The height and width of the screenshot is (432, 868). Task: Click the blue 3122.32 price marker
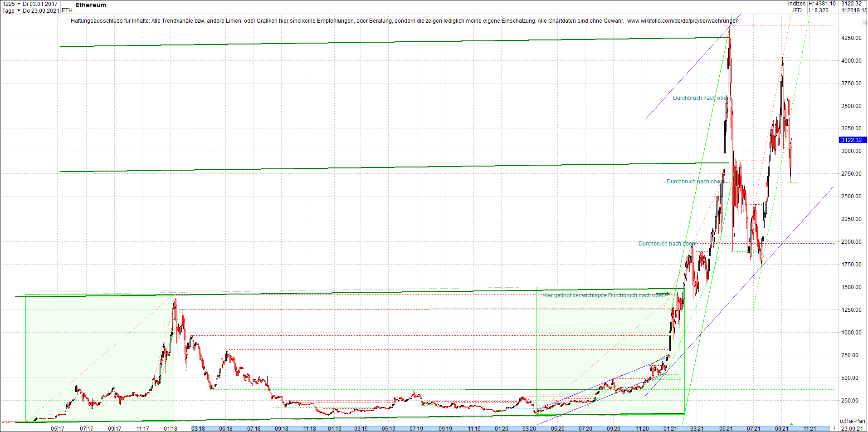pyautogui.click(x=852, y=140)
